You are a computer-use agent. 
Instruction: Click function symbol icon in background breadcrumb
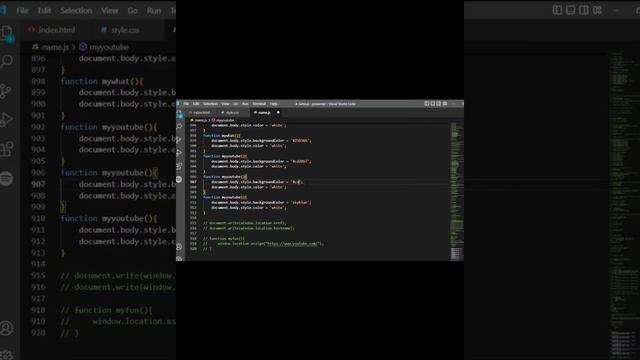point(83,47)
